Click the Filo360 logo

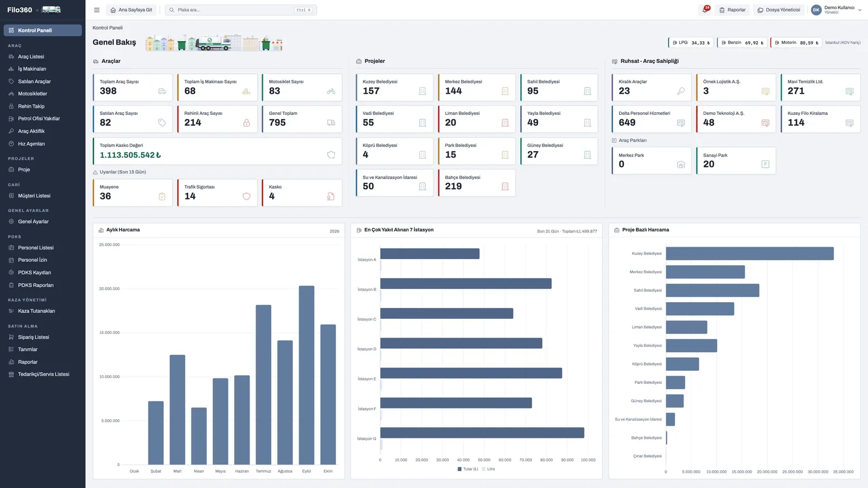click(34, 10)
